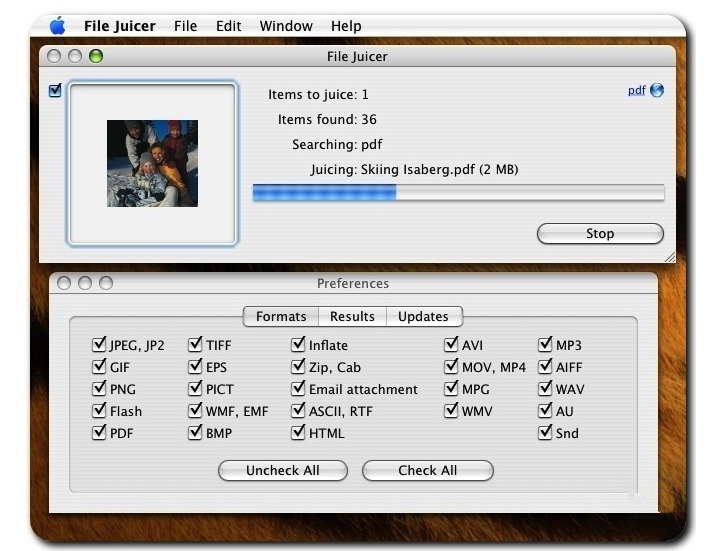Viewport: 716px width, 551px height.
Task: Uncheck the AU format
Action: click(545, 410)
